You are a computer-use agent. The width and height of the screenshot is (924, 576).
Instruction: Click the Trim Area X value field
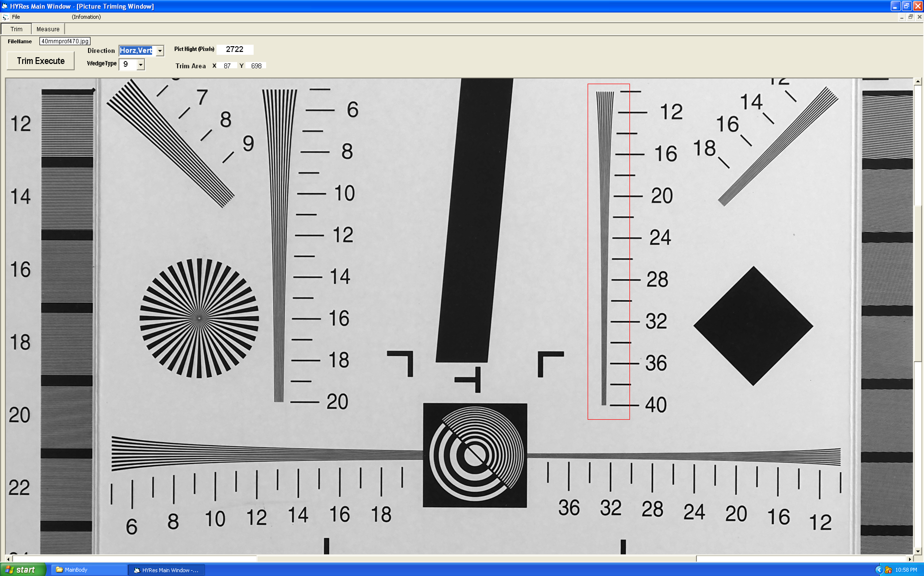tap(227, 66)
